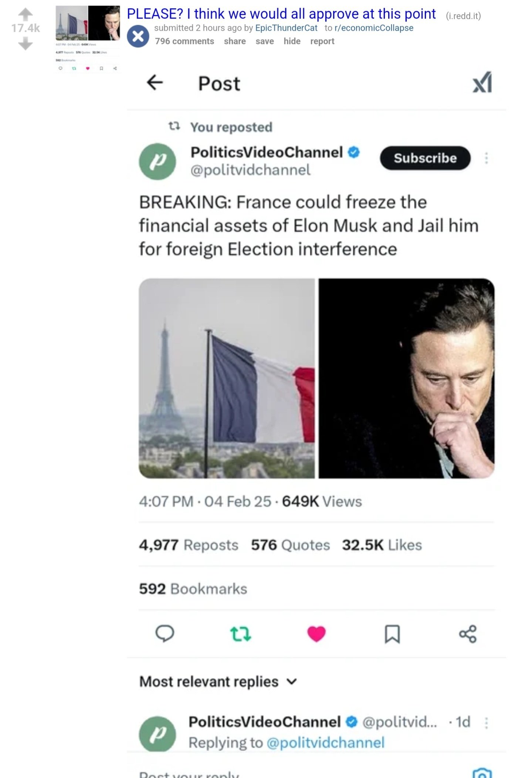The image size is (532, 778).
Task: Click the blue X collapse-image icon
Action: 138,37
